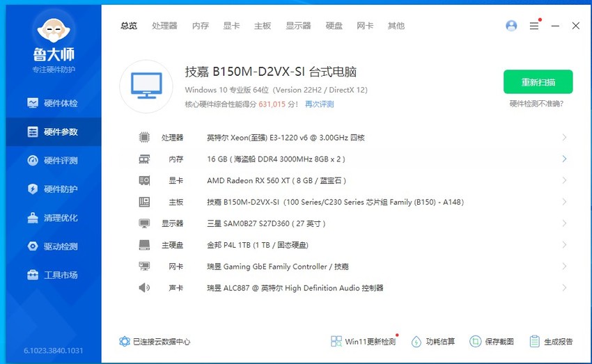The width and height of the screenshot is (592, 364).
Task: Click the 声卡 speaker icon
Action: tap(144, 288)
